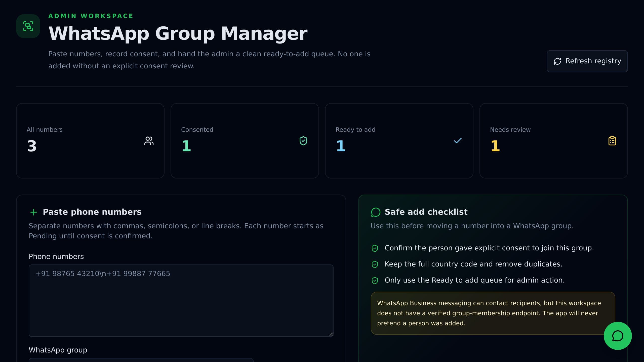The image size is (644, 362).
Task: Click the WhatsApp group field label
Action: pos(58,350)
